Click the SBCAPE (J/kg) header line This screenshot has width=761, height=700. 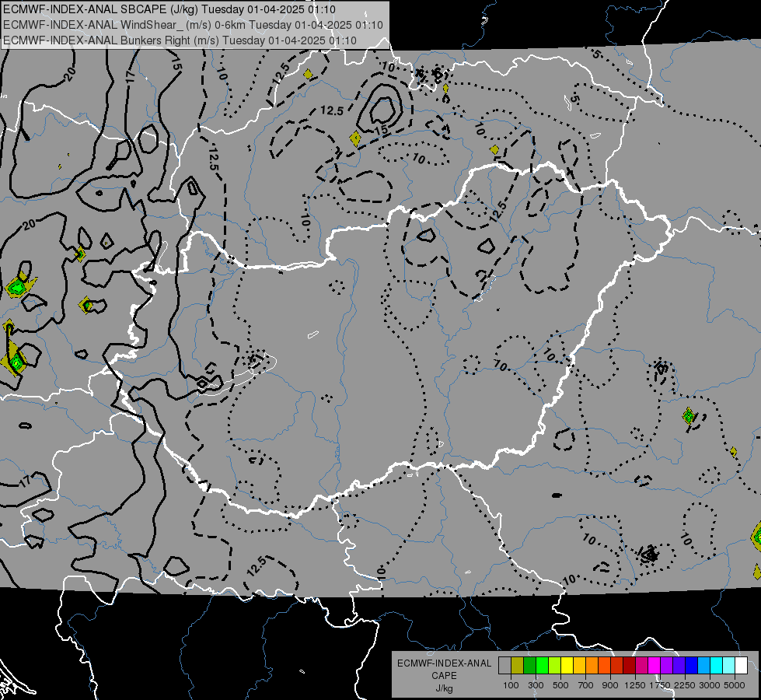tap(169, 9)
